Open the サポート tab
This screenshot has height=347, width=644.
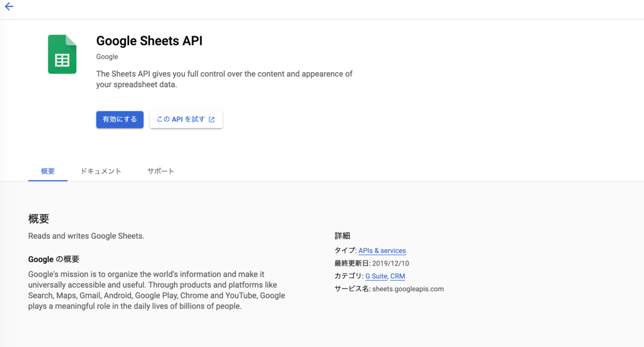161,171
